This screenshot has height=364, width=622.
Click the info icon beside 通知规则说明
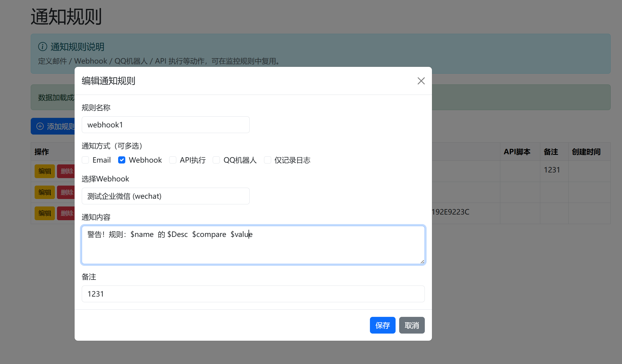pyautogui.click(x=43, y=47)
